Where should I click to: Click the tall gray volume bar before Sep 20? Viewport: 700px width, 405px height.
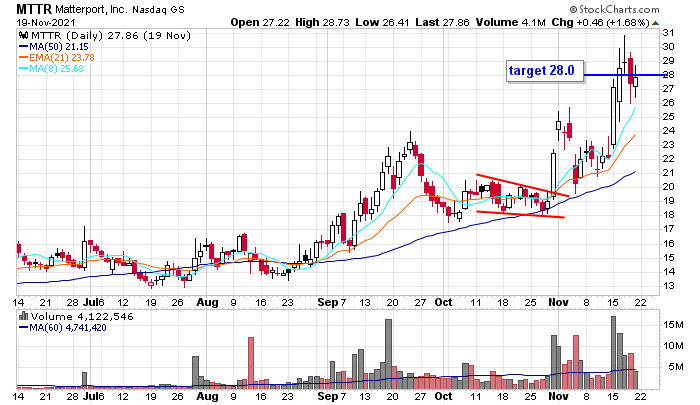click(x=388, y=354)
